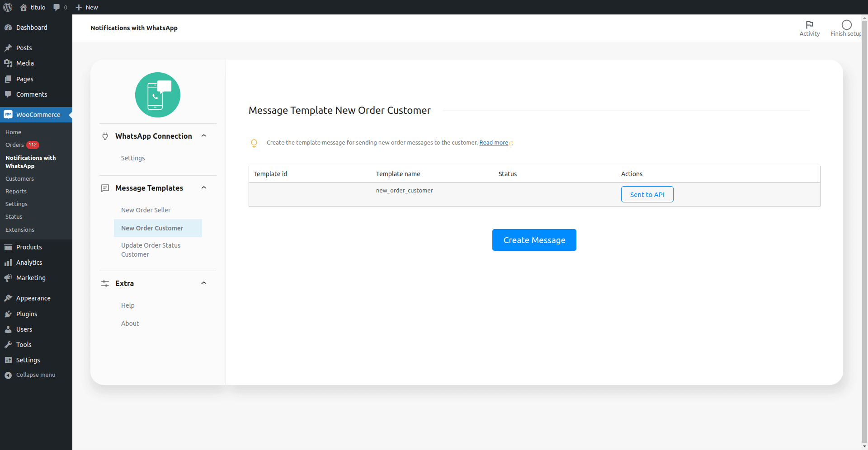The image size is (868, 450).
Task: Select the Media library icon
Action: point(8,63)
